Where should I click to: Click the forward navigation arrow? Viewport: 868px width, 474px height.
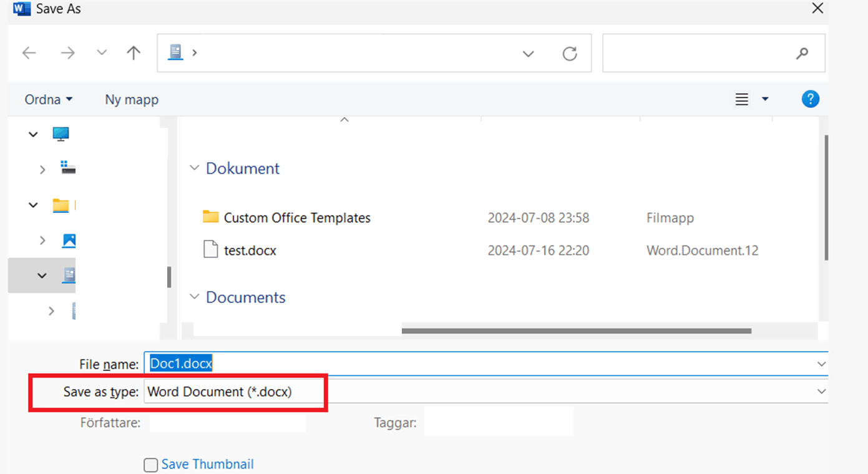pos(67,52)
